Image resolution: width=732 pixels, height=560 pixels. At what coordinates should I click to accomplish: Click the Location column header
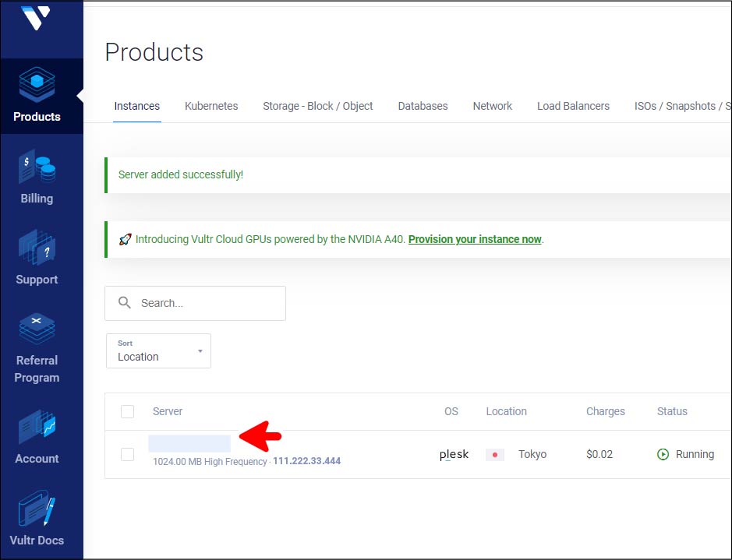pos(506,411)
